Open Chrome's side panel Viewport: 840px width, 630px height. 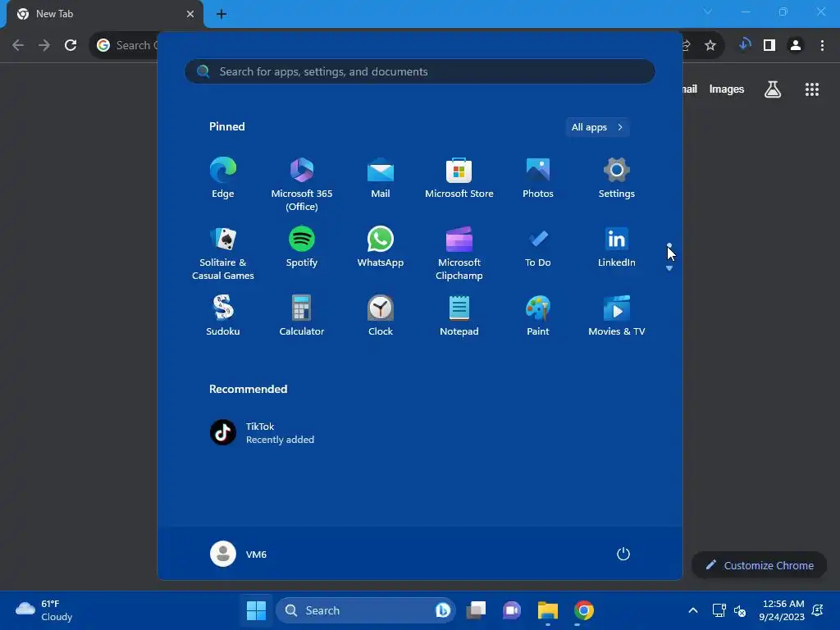coord(769,45)
